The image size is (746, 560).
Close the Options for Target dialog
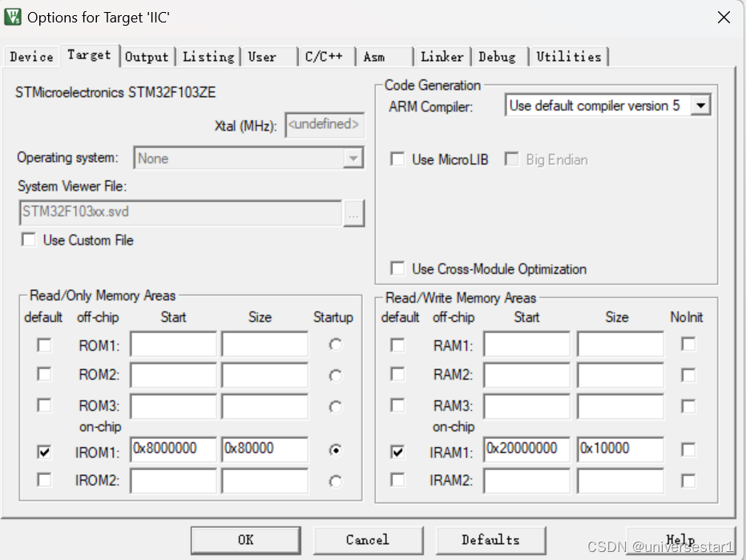coord(724,18)
